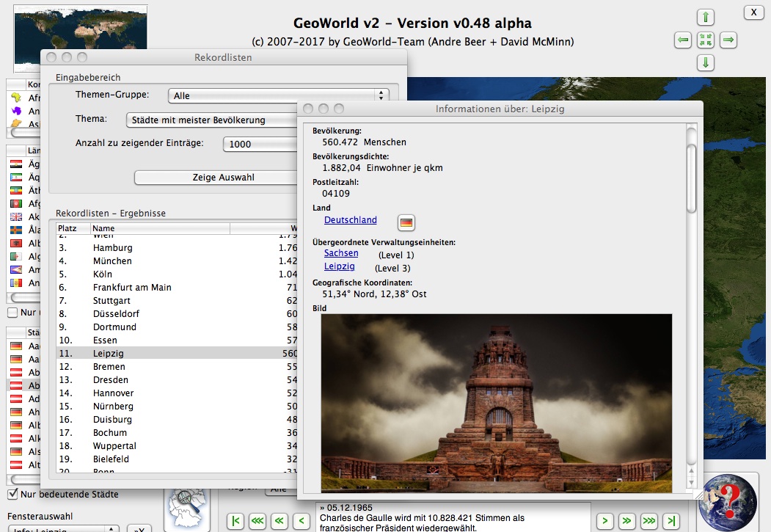Image resolution: width=771 pixels, height=532 pixels.
Task: Go to the next history entry
Action: [604, 521]
